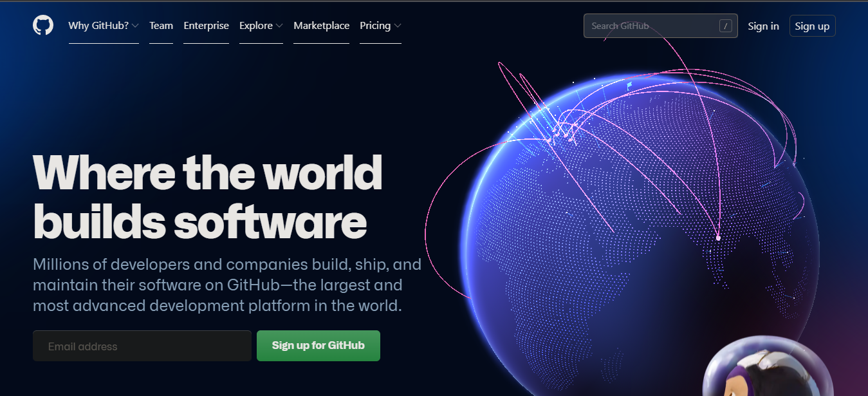Click the Sign up button in header
The height and width of the screenshot is (396, 868).
coord(812,26)
